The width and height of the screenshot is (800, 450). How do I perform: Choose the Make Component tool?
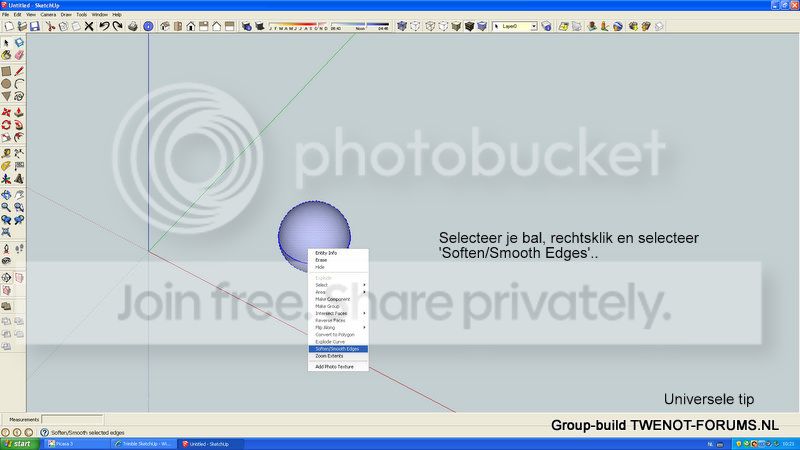pyautogui.click(x=19, y=43)
